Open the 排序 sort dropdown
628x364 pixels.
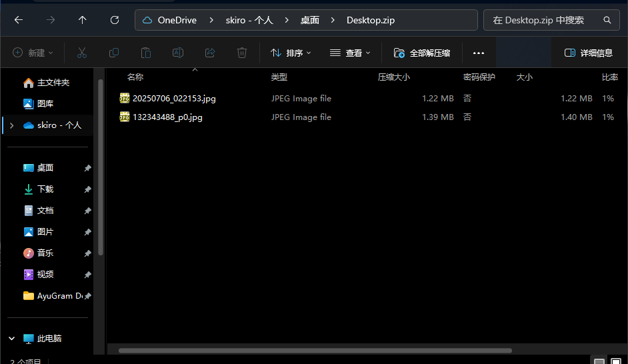tap(291, 53)
